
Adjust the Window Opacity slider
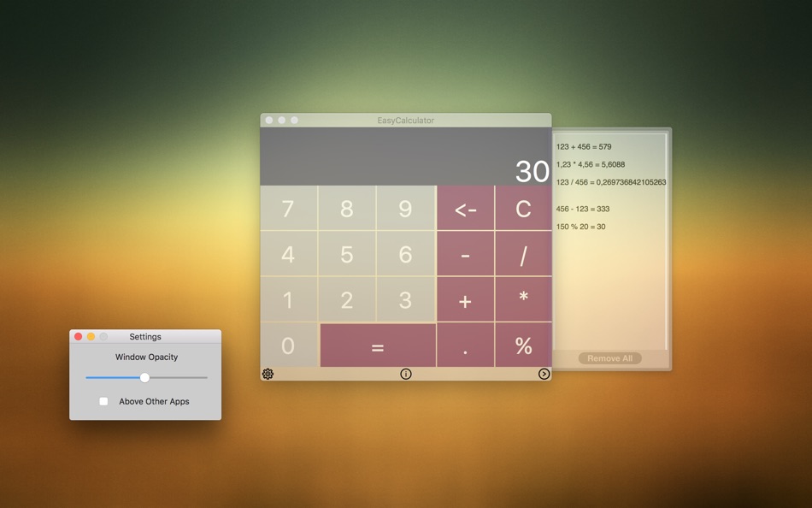[144, 376]
